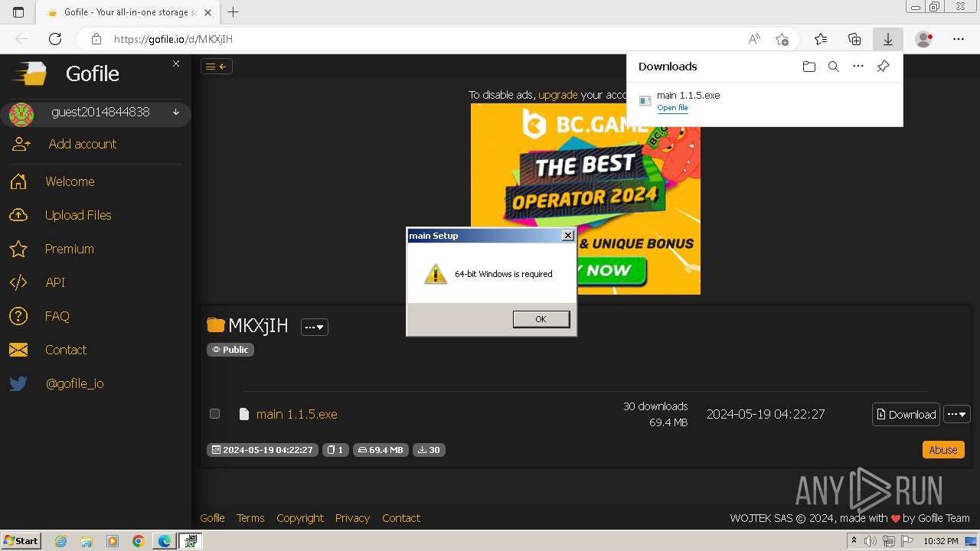
Task: Close the main Setup dialog
Action: tap(567, 236)
